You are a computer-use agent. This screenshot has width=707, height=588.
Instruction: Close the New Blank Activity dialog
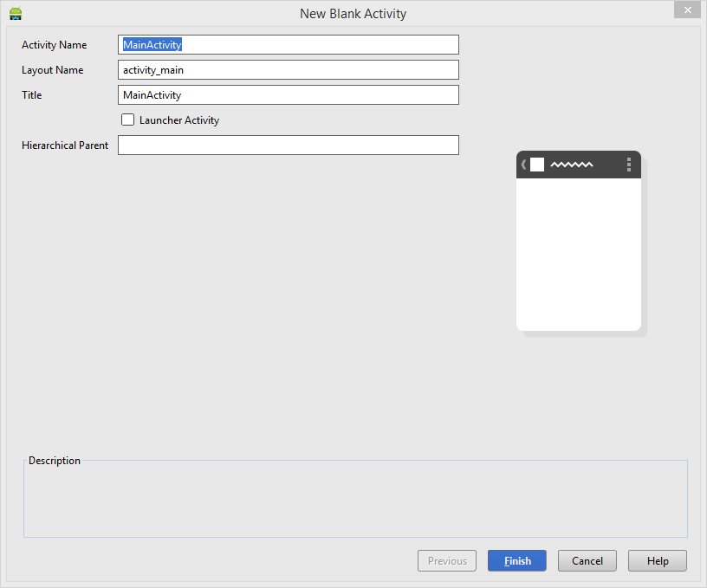pos(686,10)
